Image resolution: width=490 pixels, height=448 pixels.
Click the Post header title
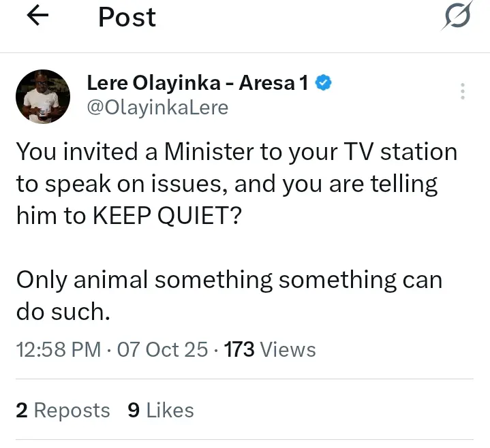(127, 17)
